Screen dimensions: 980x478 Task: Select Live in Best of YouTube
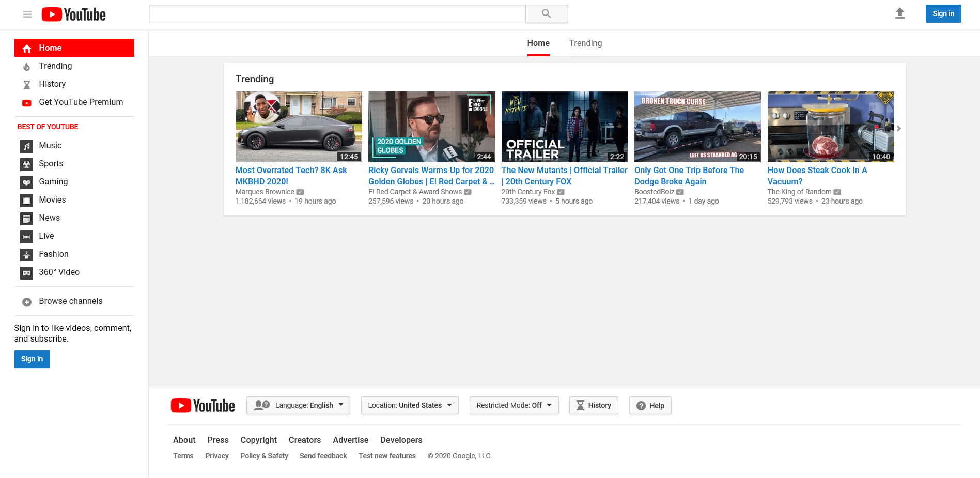pyautogui.click(x=46, y=236)
